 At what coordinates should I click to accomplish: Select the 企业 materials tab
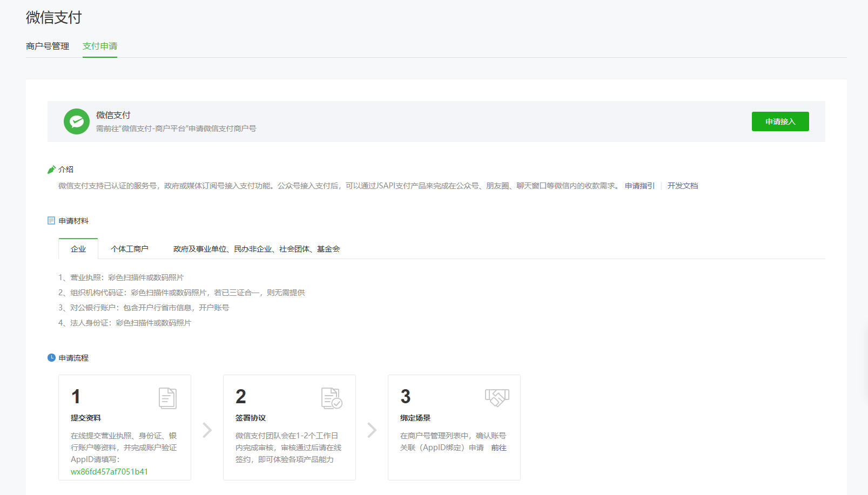click(78, 249)
